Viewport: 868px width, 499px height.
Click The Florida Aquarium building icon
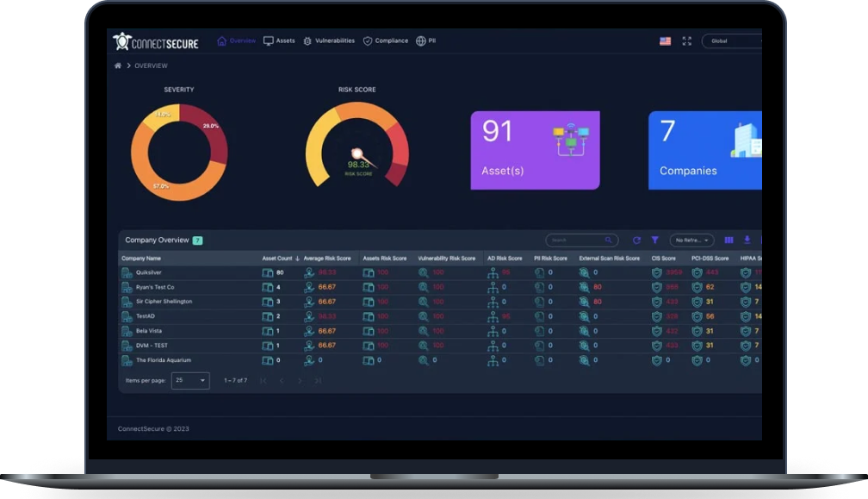(127, 360)
